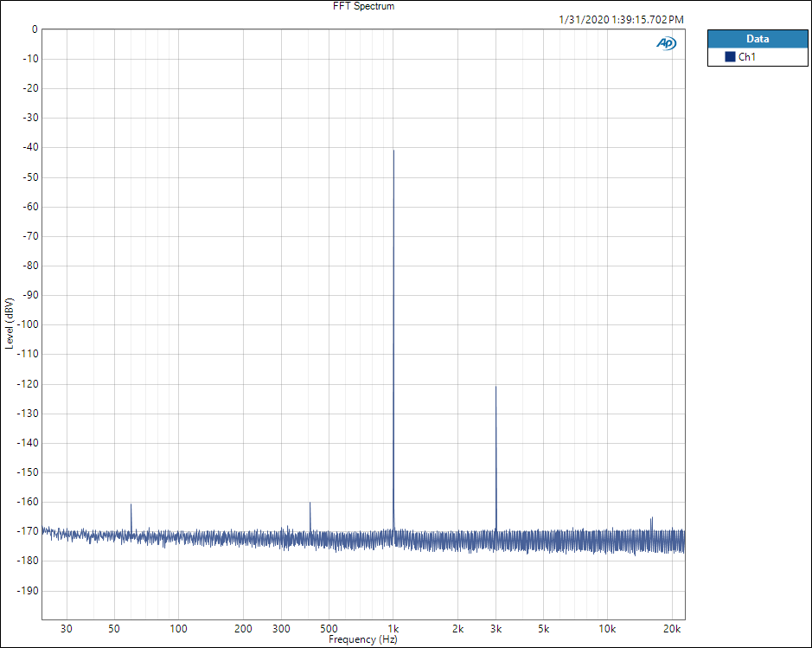Click the -170 level axis tick label
Image resolution: width=812 pixels, height=648 pixels.
tap(28, 531)
